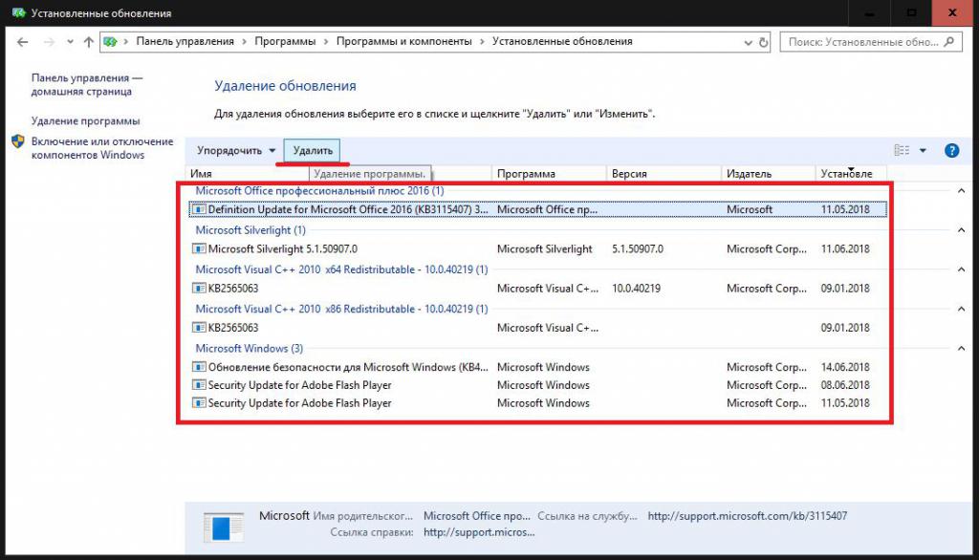Open the Упорядочить menu
The width and height of the screenshot is (979, 560).
tap(236, 150)
